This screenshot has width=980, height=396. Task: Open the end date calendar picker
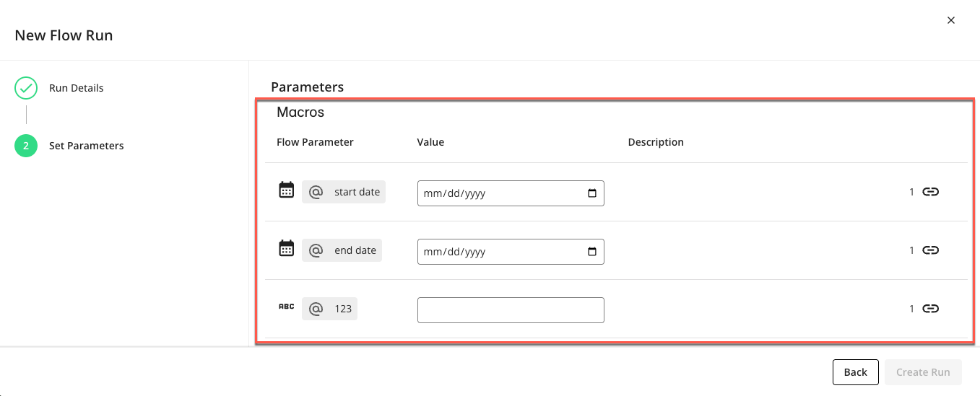[592, 252]
